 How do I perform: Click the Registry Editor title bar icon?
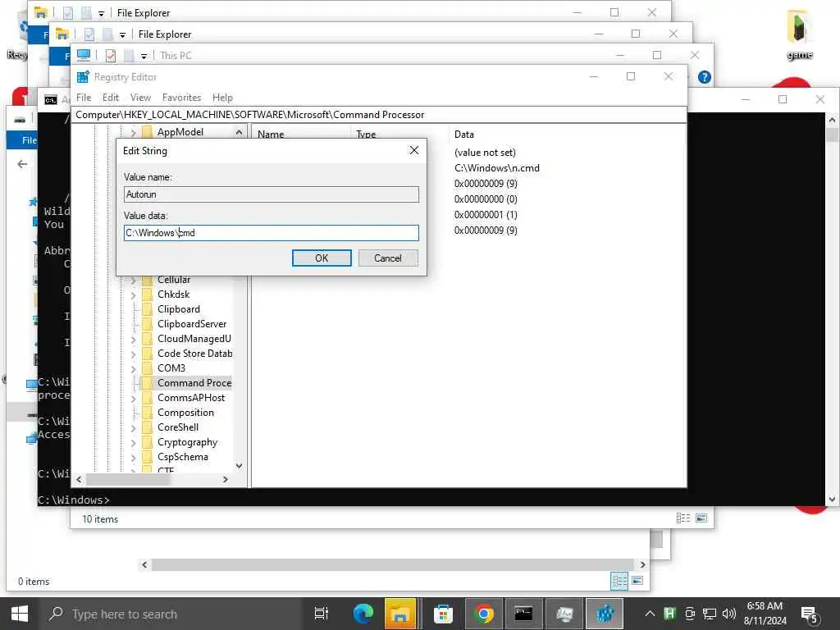(83, 77)
